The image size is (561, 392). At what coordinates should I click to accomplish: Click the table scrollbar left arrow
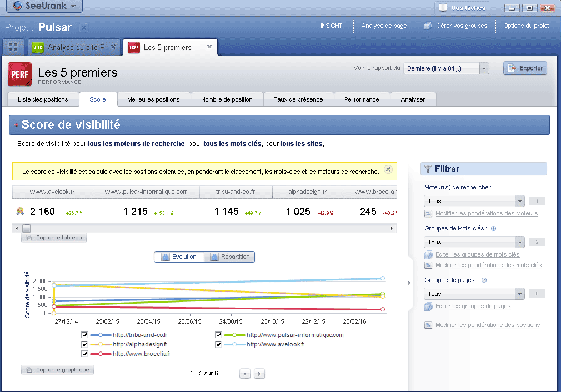coord(17,228)
